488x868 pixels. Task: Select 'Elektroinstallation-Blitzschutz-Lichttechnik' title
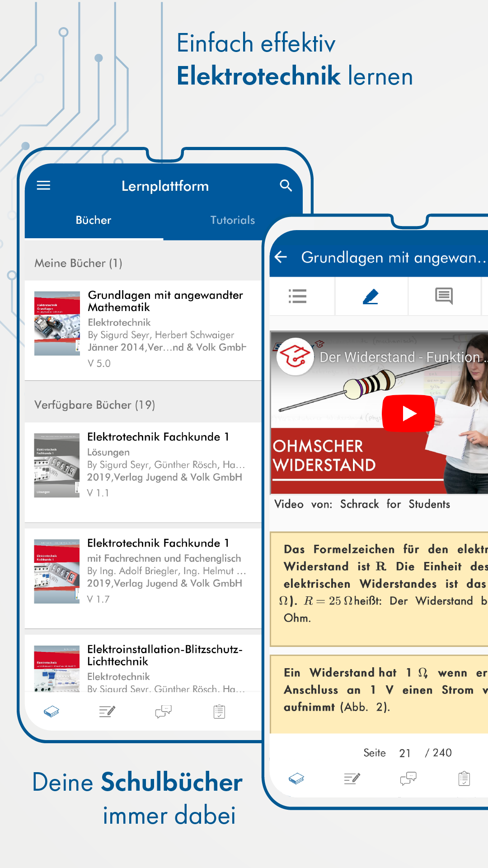coord(164,655)
